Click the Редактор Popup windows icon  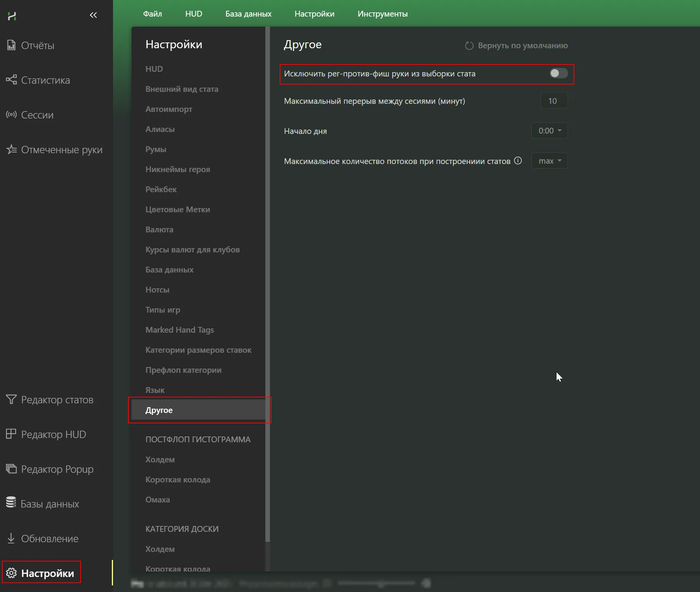[x=11, y=469]
